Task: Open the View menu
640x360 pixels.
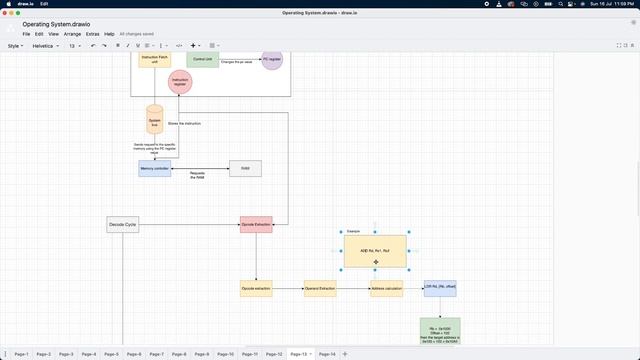Action: 53,34
